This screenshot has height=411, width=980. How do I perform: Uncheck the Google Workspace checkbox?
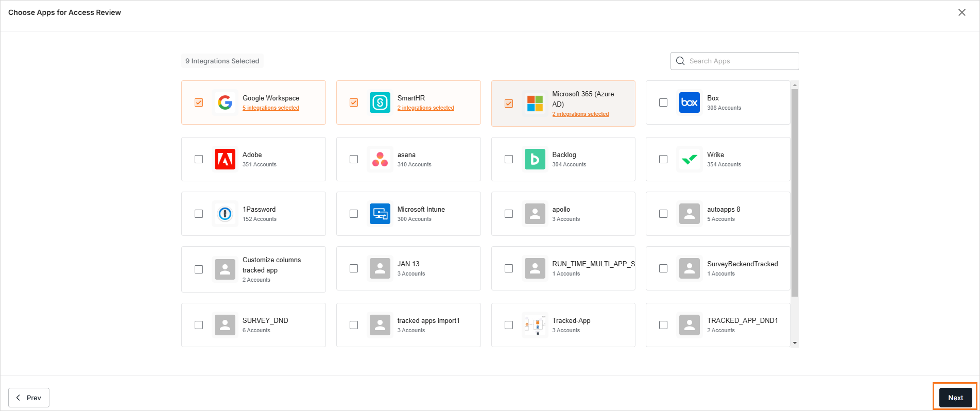pos(199,102)
